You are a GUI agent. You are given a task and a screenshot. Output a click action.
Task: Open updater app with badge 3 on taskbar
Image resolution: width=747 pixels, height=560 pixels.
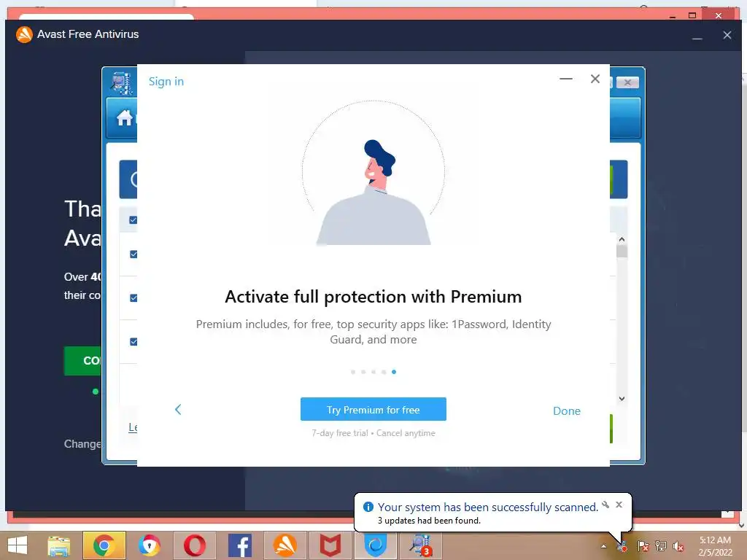pos(421,545)
